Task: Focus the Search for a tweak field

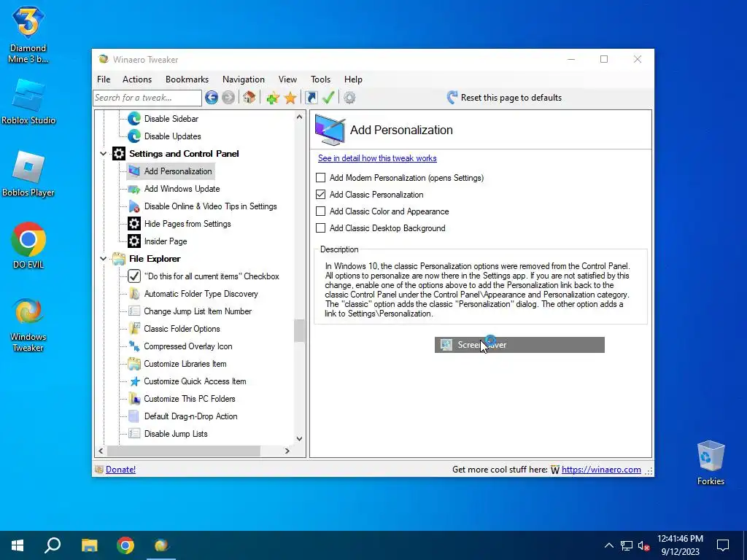Action: coord(147,98)
